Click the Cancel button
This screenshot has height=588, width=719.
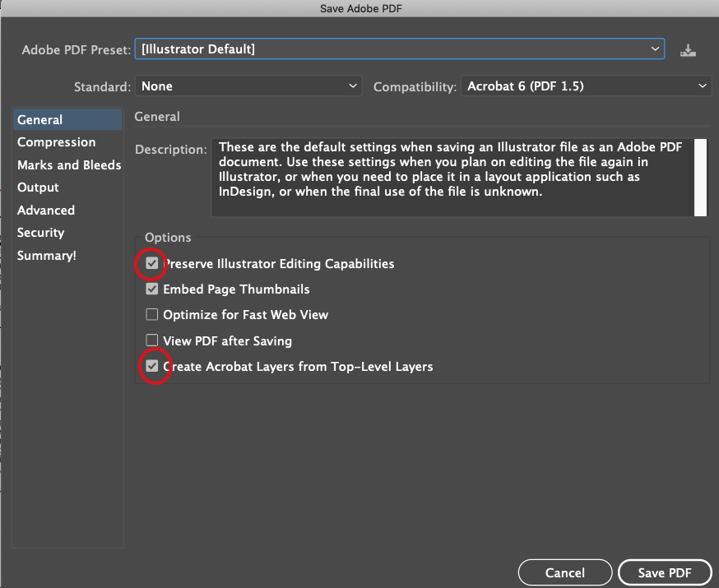pos(565,573)
